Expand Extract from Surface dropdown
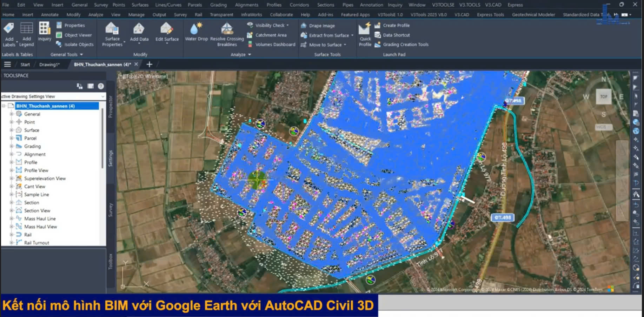 352,35
